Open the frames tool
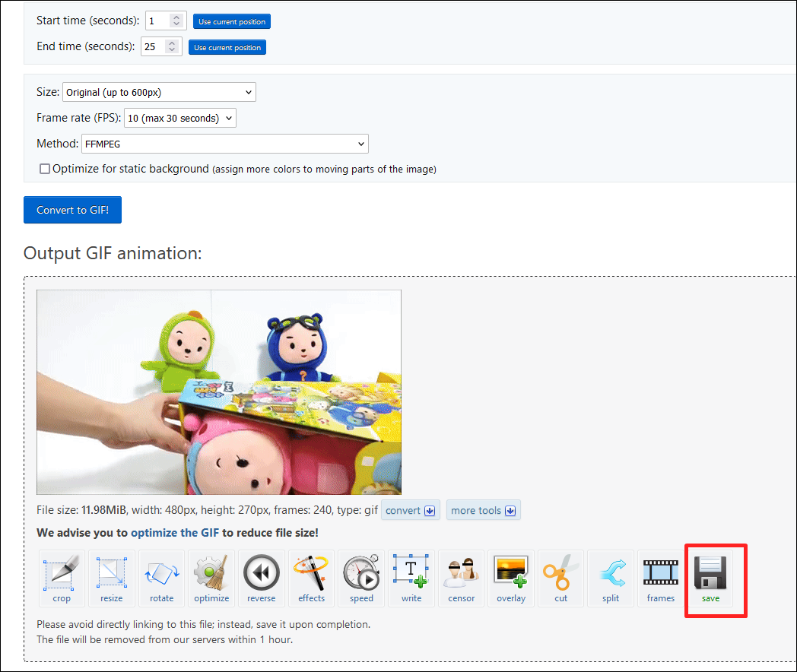 (661, 578)
